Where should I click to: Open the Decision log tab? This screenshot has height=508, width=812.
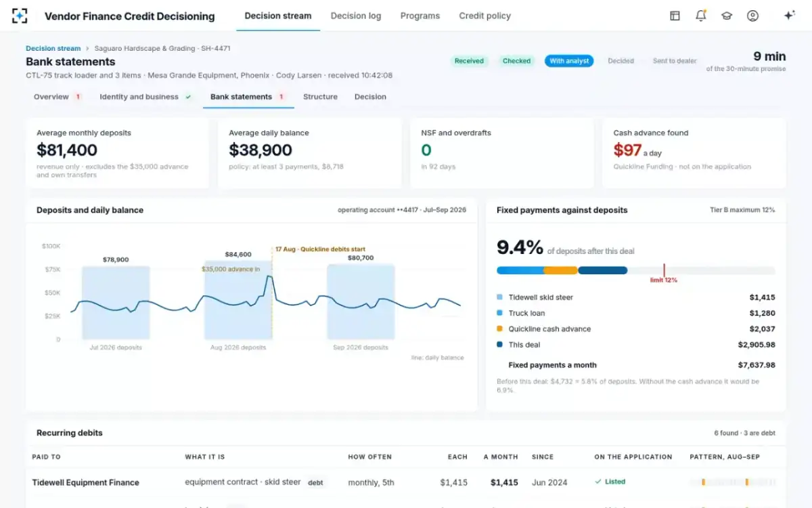point(356,16)
